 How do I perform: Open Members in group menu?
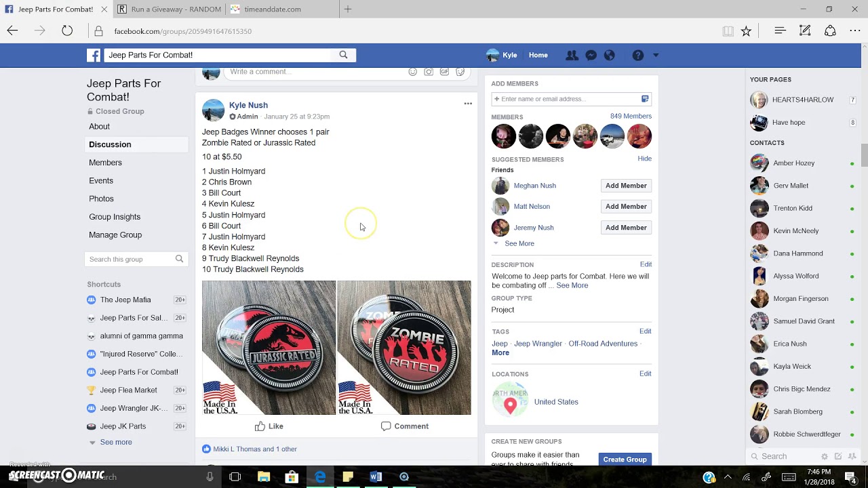click(x=105, y=163)
